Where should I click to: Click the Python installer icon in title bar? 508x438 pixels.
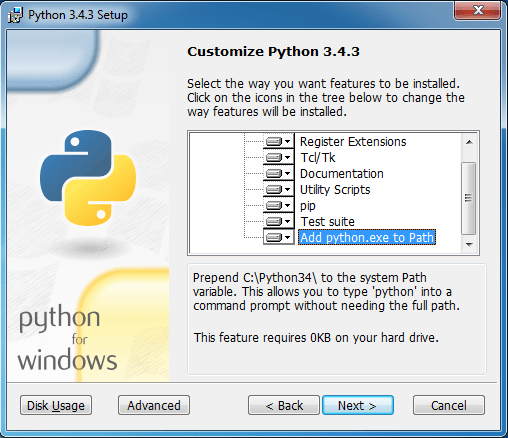click(15, 15)
